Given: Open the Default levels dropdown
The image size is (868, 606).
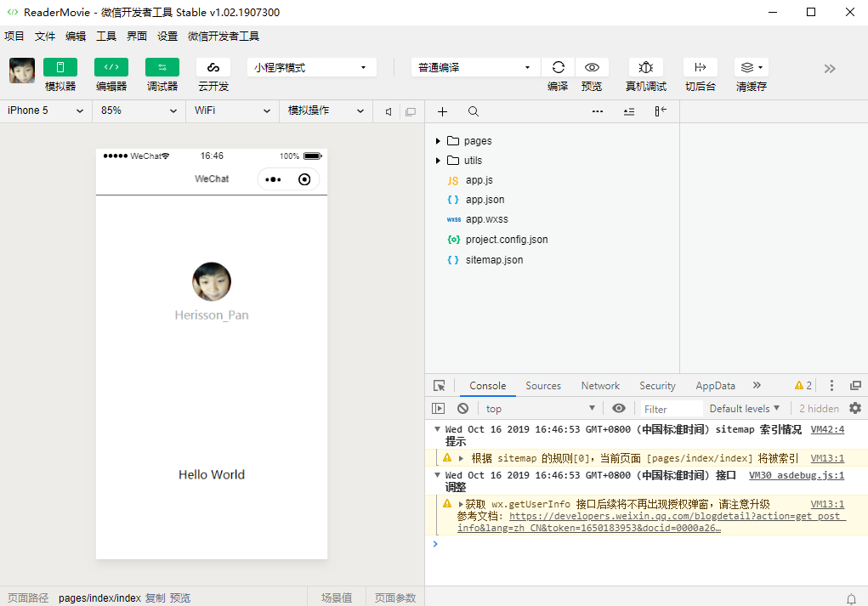Looking at the screenshot, I should 744,408.
